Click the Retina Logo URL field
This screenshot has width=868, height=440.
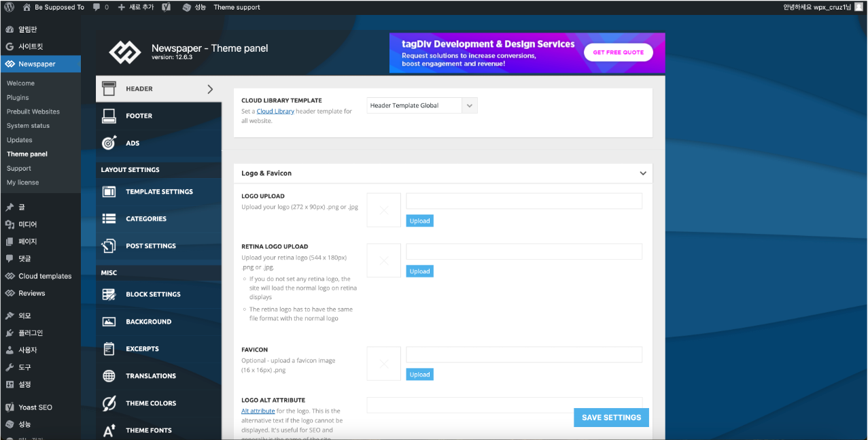524,252
